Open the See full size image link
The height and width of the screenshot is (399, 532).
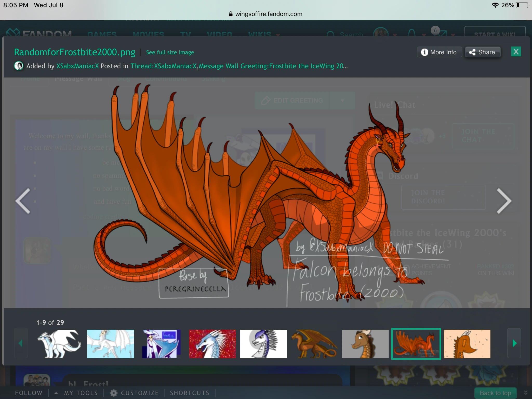(170, 52)
